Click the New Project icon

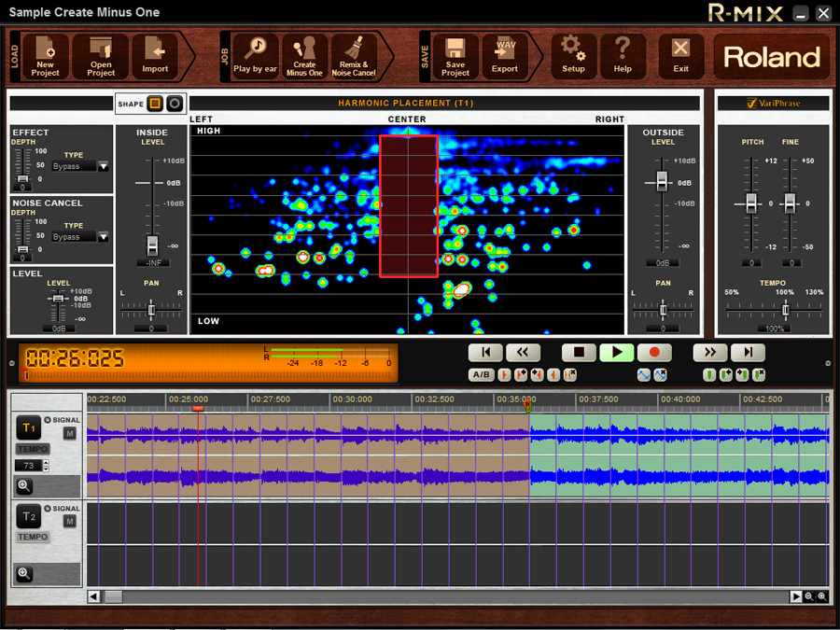[x=45, y=57]
